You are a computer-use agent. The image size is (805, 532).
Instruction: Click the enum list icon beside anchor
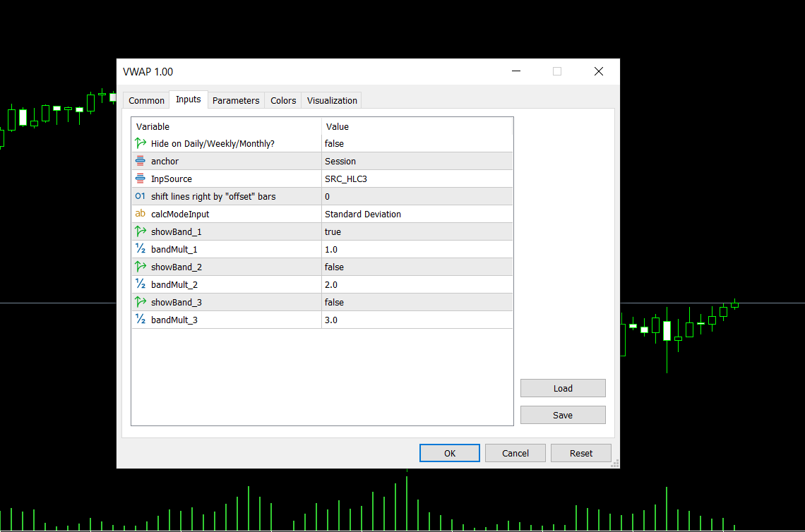(x=141, y=161)
